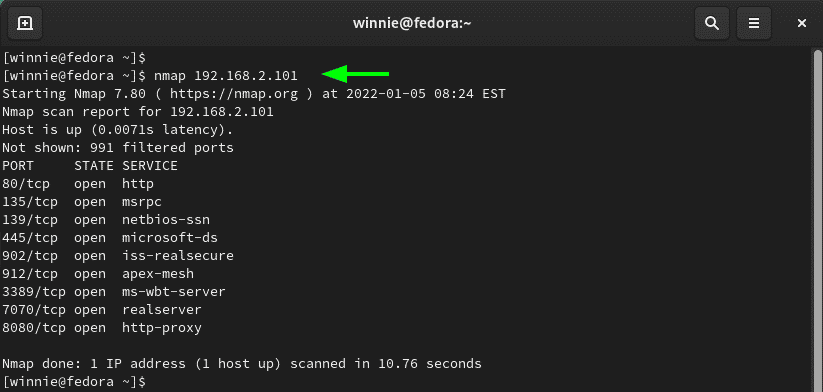Click the 912/tcp apex-mesh entry
This screenshot has width=823, height=392.
tap(98, 273)
